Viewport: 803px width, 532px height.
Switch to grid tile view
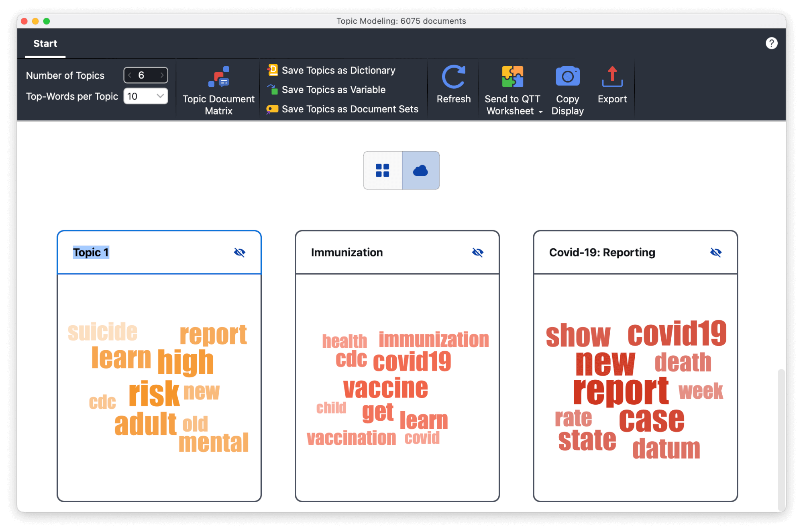(382, 170)
